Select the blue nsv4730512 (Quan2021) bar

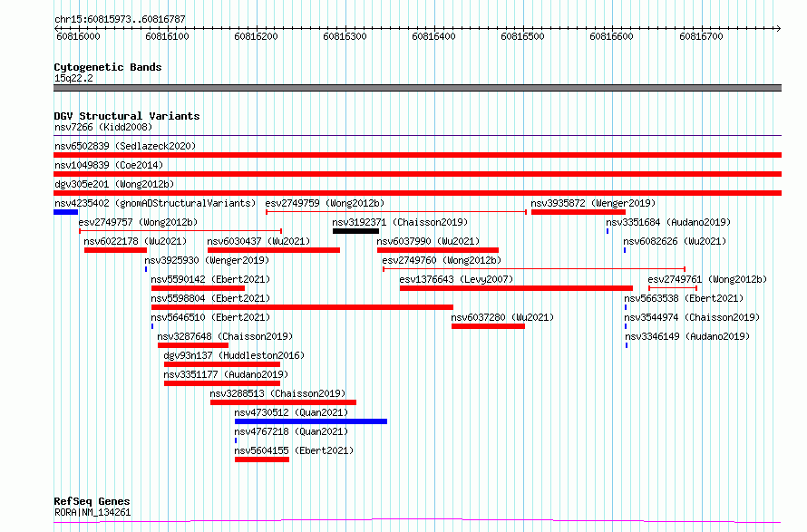(x=311, y=421)
